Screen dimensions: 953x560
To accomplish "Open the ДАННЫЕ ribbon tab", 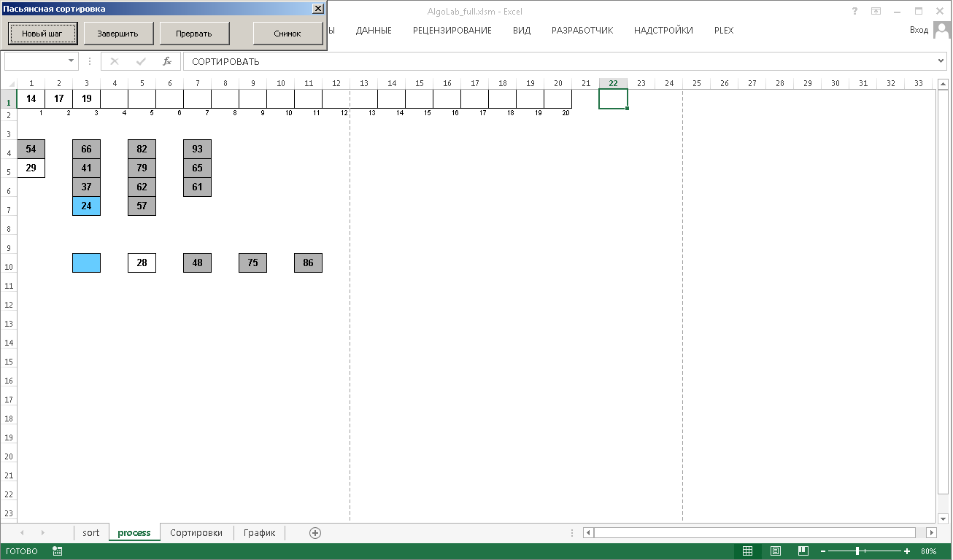I will tap(374, 31).
